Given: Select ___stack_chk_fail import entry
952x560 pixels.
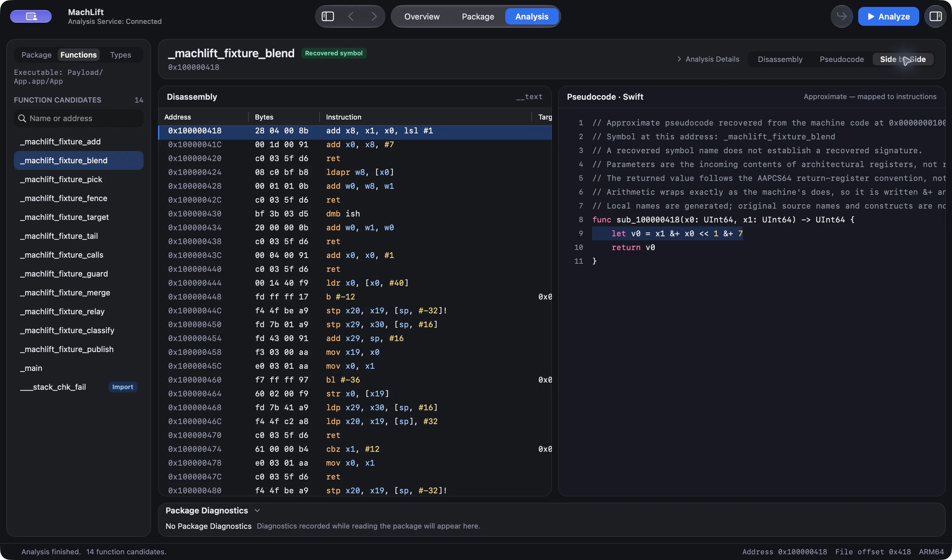Looking at the screenshot, I should click(x=79, y=387).
